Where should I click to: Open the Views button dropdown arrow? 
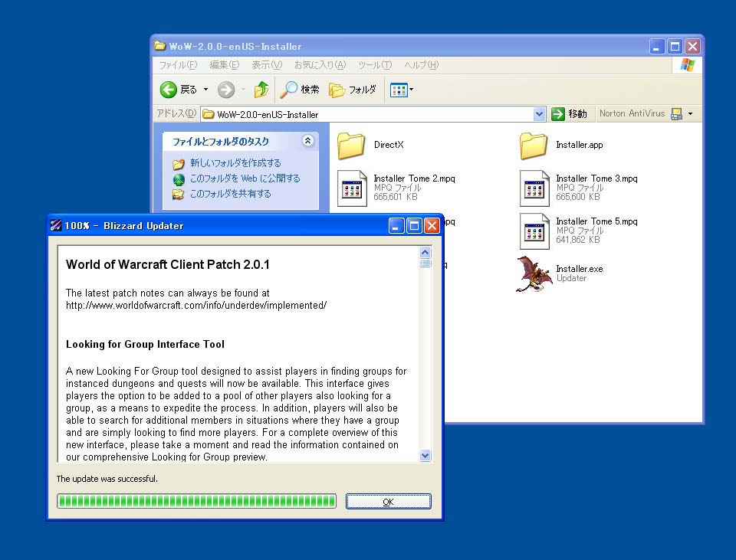411,89
